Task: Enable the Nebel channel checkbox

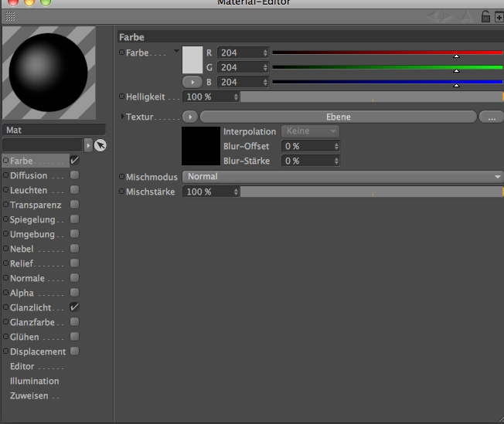Action: (x=74, y=248)
